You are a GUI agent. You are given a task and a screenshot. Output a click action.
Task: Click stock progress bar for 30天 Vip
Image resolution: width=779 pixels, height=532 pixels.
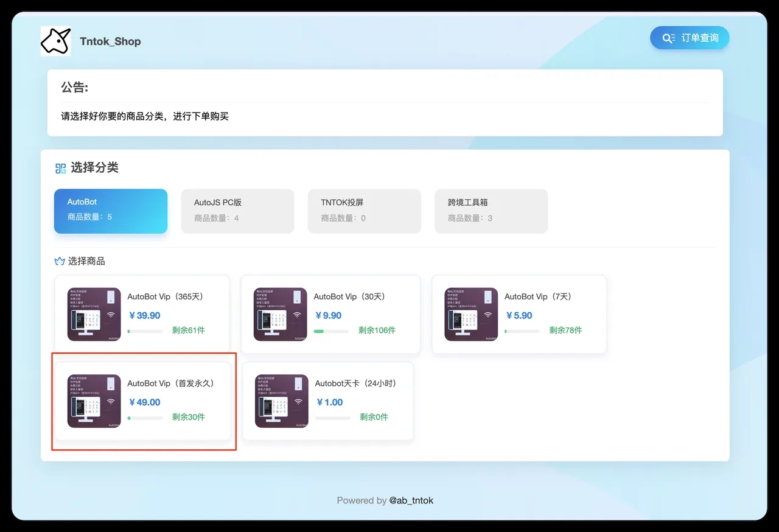[x=331, y=331]
